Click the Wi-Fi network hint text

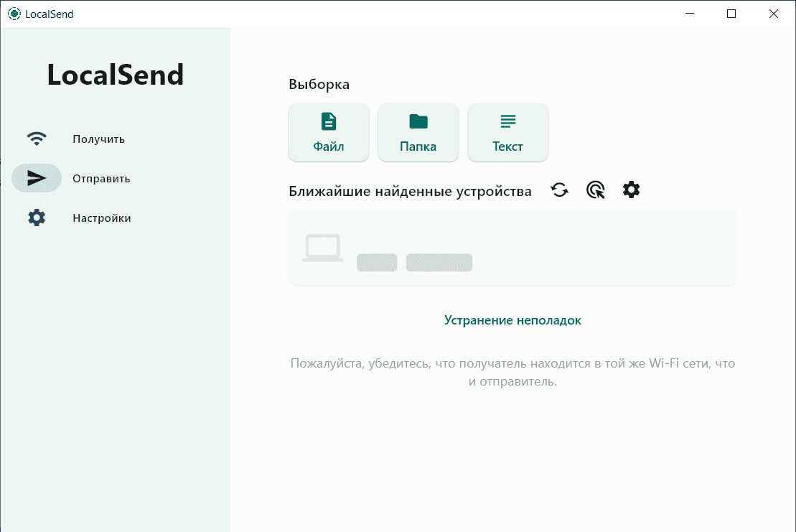(x=512, y=372)
